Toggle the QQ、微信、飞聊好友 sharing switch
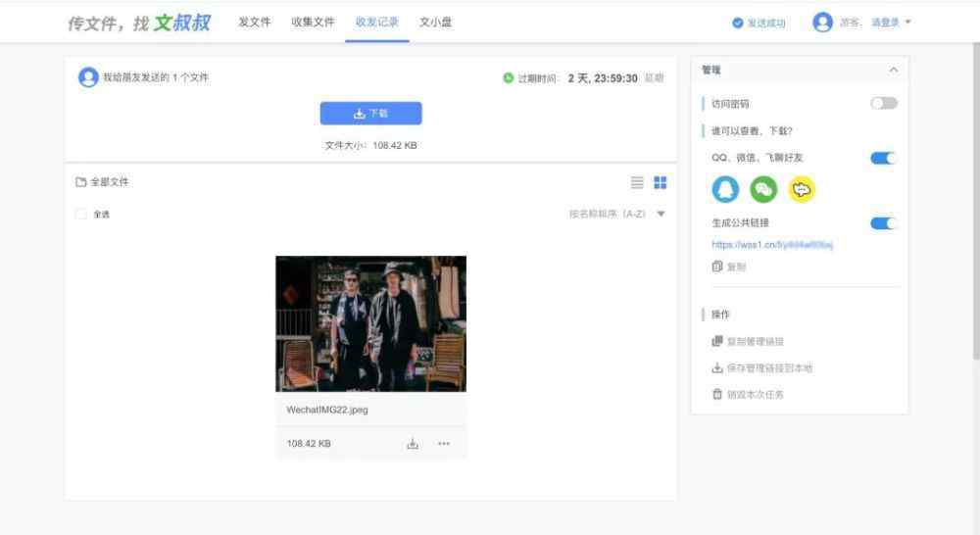Viewport: 980px width, 535px height. click(884, 158)
